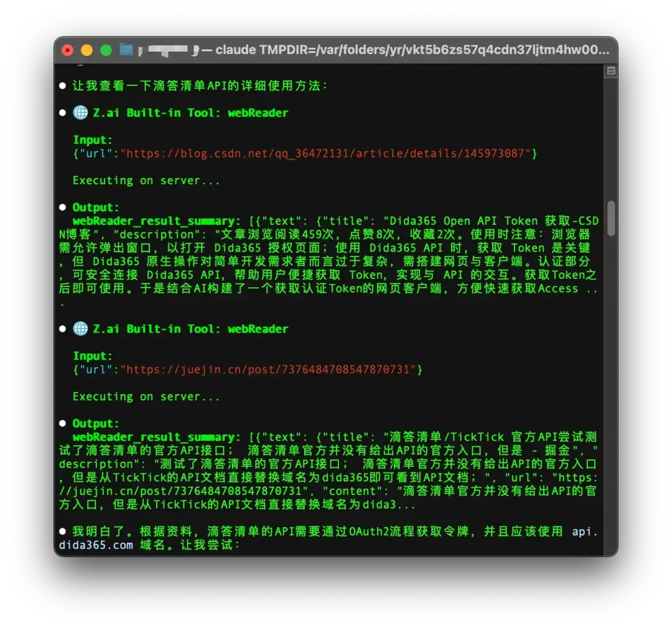The width and height of the screenshot is (672, 628).
Task: Click the 'dida365.com 域名。让我尝试' line
Action: [x=149, y=545]
